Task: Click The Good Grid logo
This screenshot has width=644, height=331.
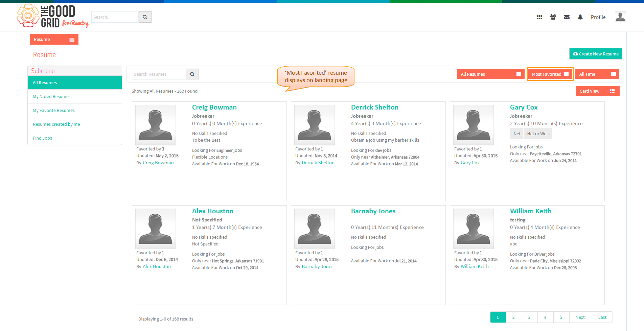Action: (x=53, y=16)
